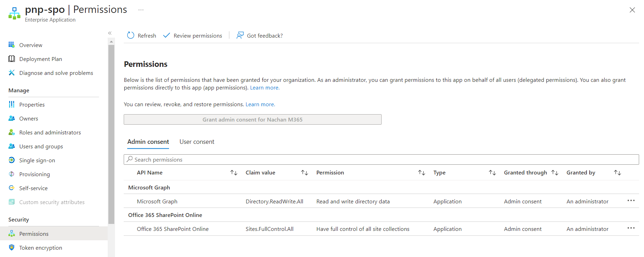Click Grant admin consent for Nachan M365
This screenshot has width=644, height=257.
coord(252,119)
